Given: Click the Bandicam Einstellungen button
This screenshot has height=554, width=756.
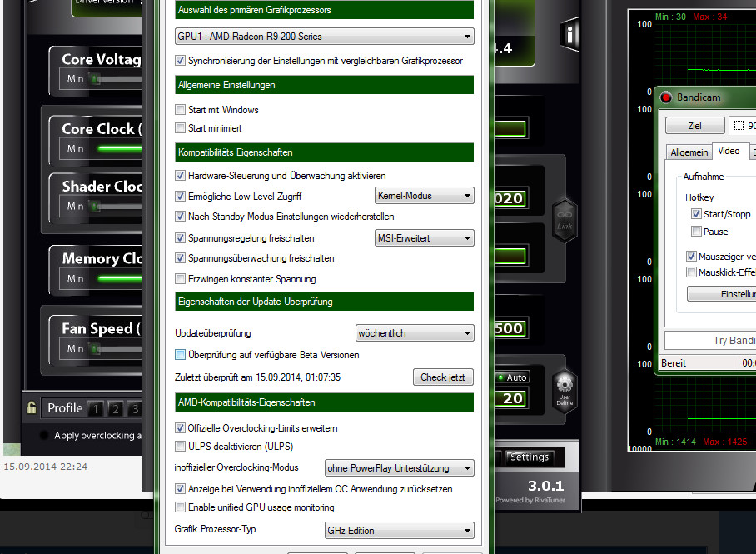Looking at the screenshot, I should pyautogui.click(x=721, y=294).
